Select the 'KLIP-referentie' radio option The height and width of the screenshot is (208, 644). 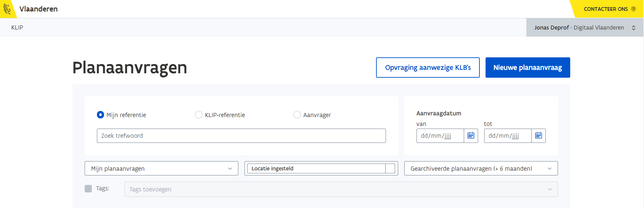[199, 115]
